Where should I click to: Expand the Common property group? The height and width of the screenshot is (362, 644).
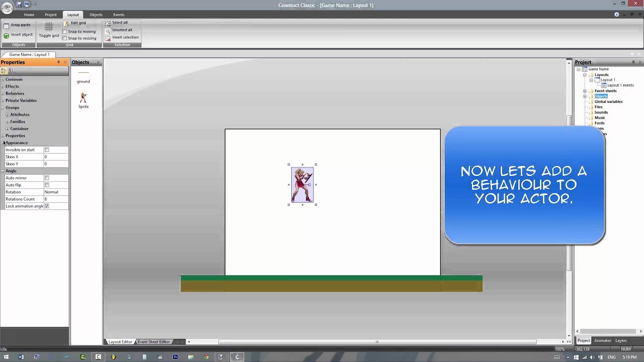pyautogui.click(x=3, y=79)
